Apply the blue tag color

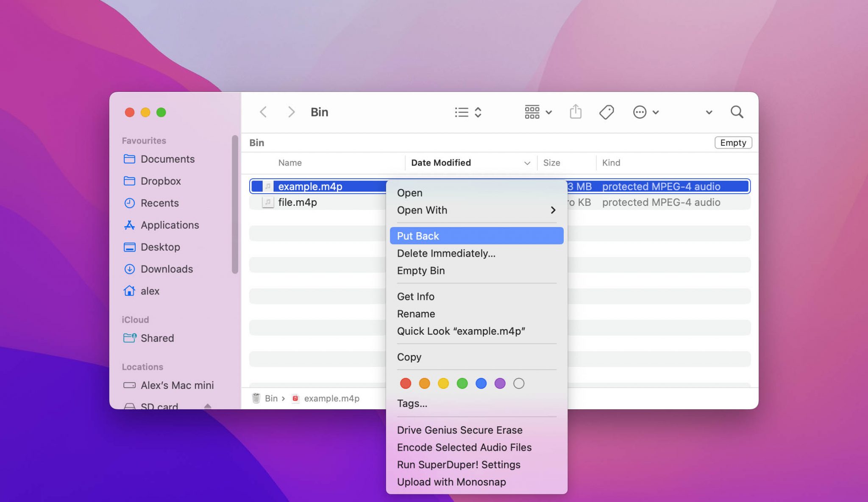coord(481,383)
